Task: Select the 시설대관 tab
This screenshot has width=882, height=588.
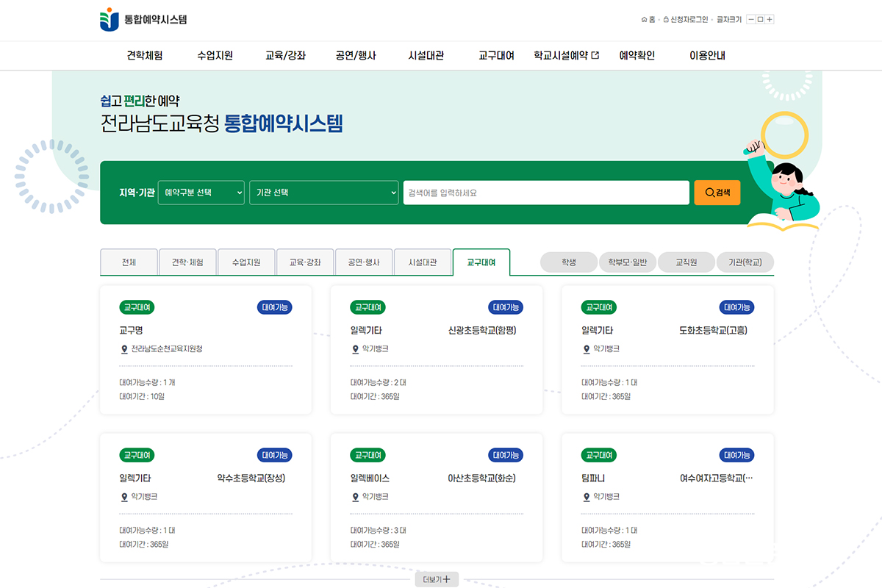Action: pos(423,262)
